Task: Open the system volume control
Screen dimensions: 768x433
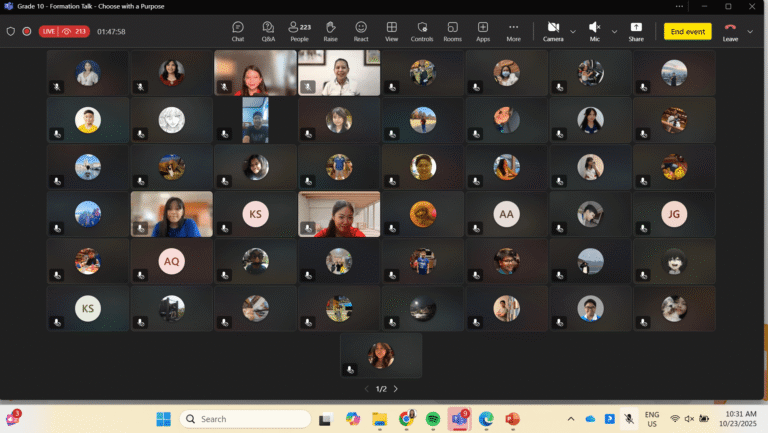Action: tap(689, 419)
